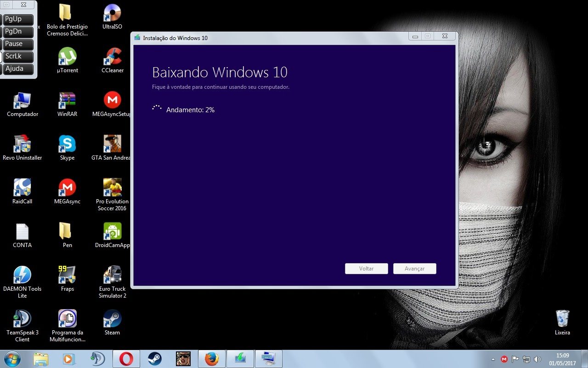This screenshot has width=588, height=368.
Task: Minimize the Windows 10 setup window
Action: coord(415,36)
